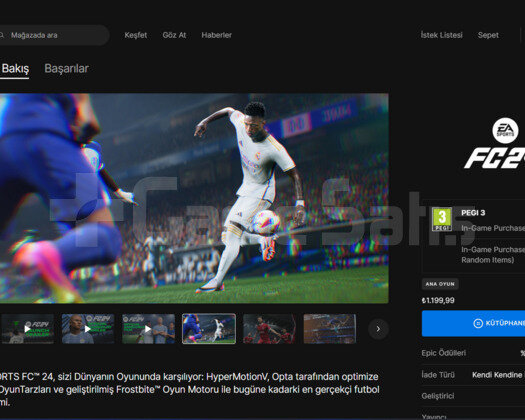Click the Epic Ödülleri row label
Viewport: 525px width, 420px height.
444,353
